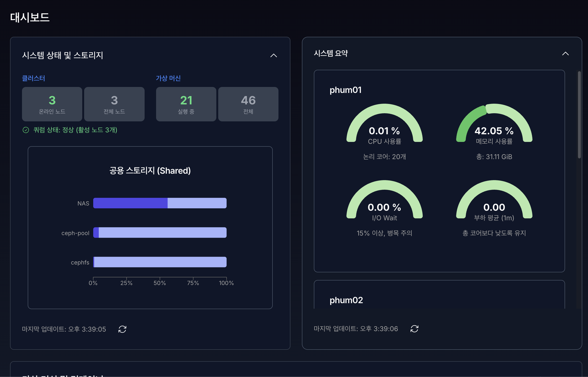Screen dimensions: 588x377
Task: Click the system summary panel scrollbar
Action: pos(579,115)
